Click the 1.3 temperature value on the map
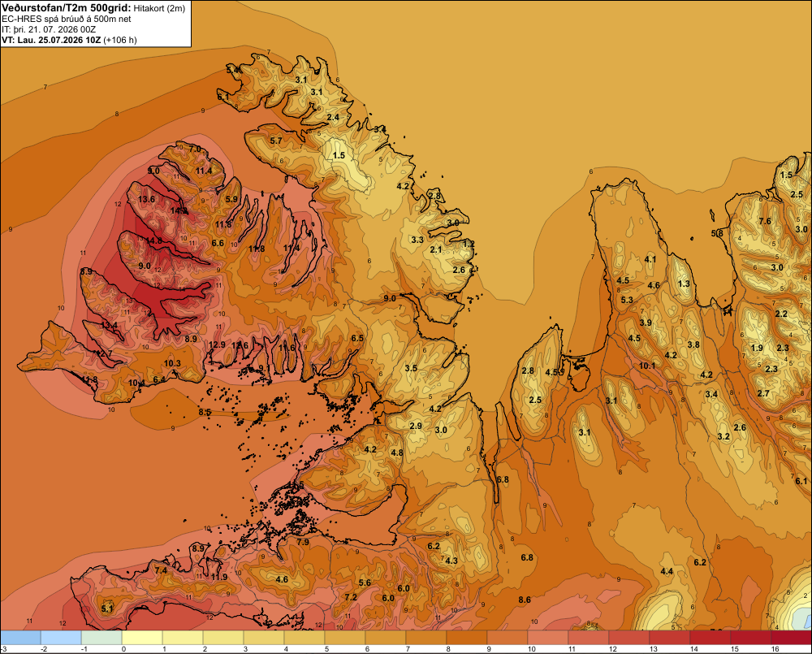The width and height of the screenshot is (812, 654). tap(684, 284)
